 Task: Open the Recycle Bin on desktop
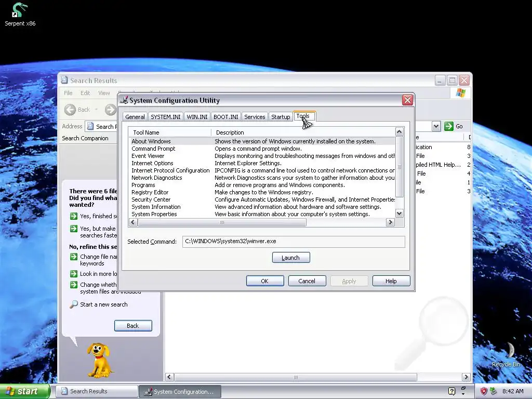(506, 355)
